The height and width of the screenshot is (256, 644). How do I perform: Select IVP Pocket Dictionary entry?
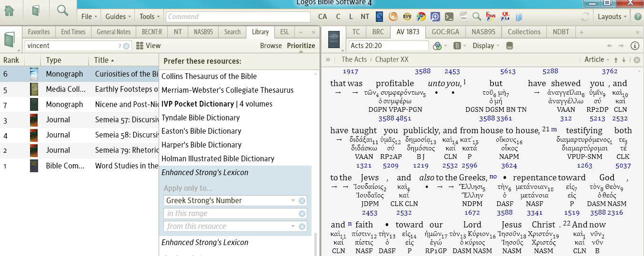(x=217, y=104)
